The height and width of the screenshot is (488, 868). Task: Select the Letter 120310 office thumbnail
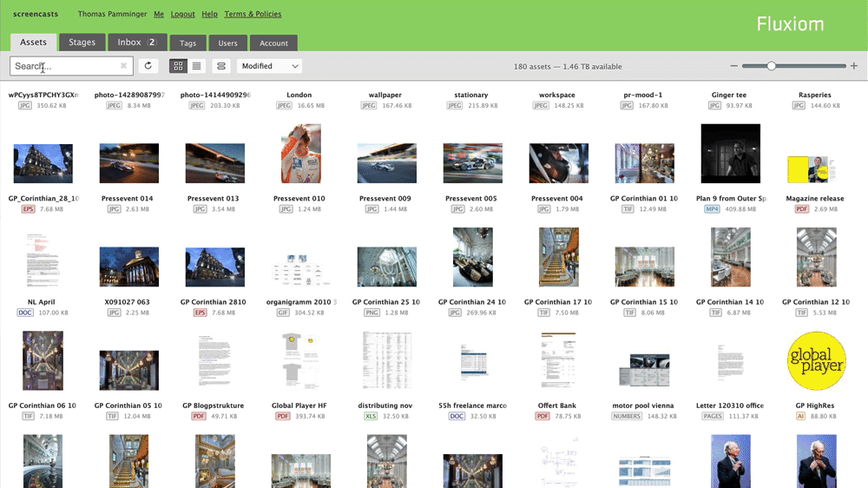pos(731,362)
